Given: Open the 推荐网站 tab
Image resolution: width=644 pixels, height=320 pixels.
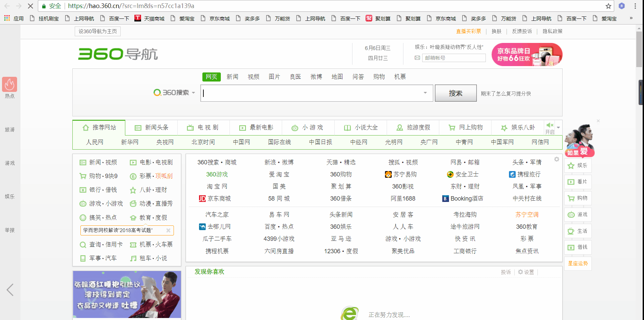Looking at the screenshot, I should coord(99,127).
